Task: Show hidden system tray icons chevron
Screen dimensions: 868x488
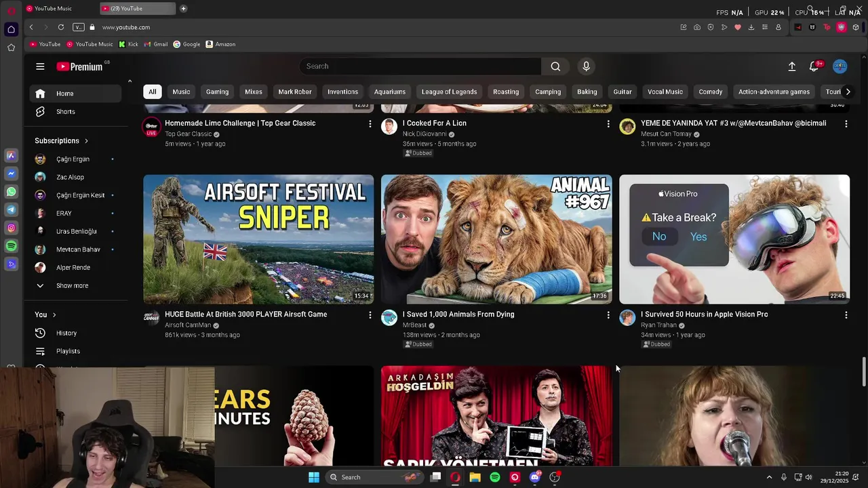Action: 769,477
